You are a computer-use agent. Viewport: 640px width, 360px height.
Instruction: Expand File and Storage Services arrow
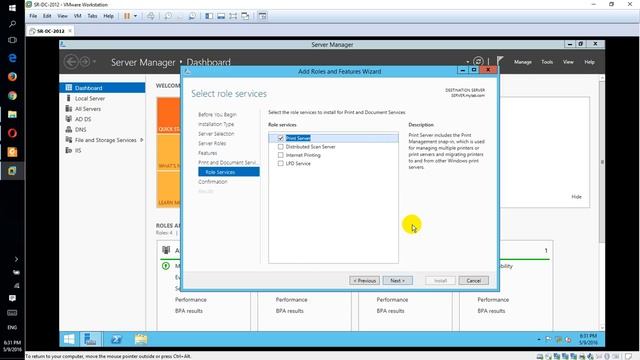coord(142,140)
